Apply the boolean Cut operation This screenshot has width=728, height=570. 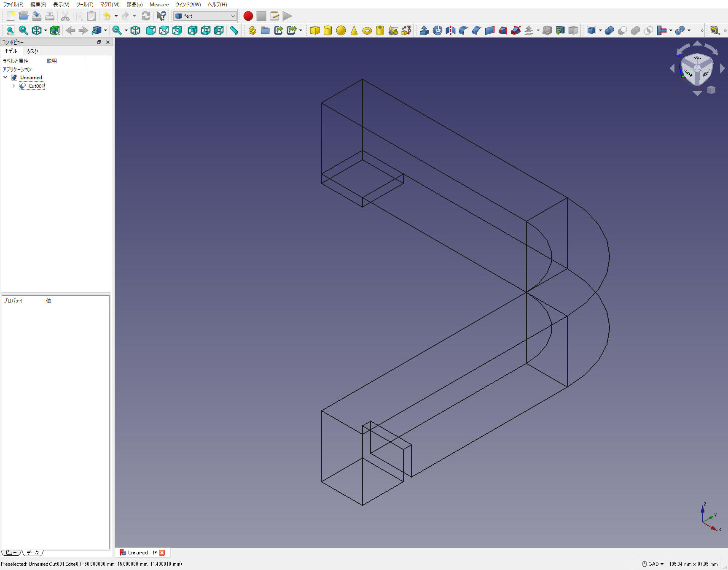coord(622,30)
